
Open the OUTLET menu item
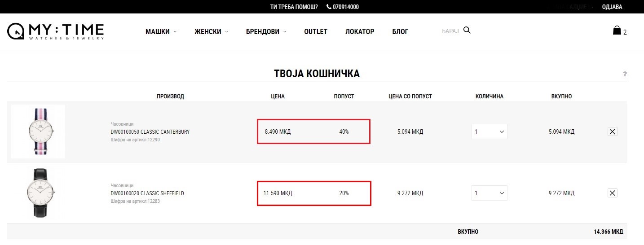pyautogui.click(x=316, y=31)
